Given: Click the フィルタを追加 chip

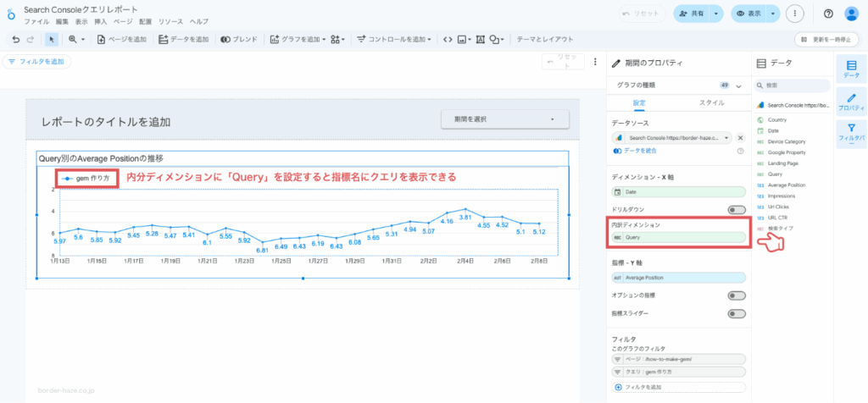Looking at the screenshot, I should [x=36, y=62].
